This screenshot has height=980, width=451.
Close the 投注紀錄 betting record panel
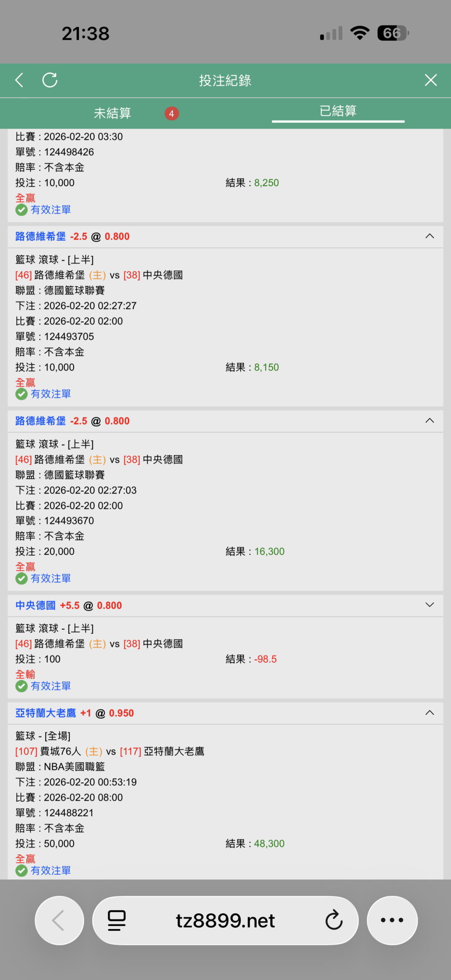pos(431,80)
